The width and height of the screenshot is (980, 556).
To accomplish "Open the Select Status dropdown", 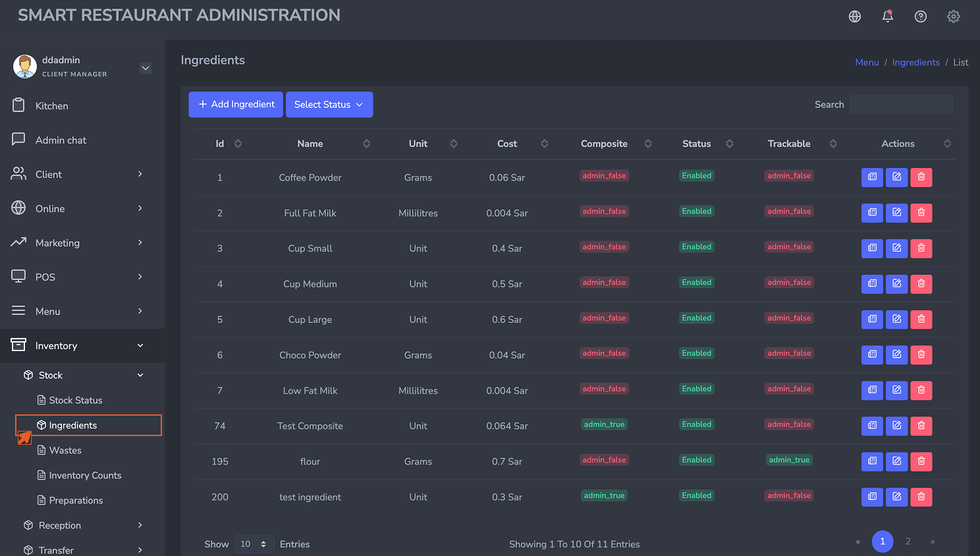I will (329, 105).
